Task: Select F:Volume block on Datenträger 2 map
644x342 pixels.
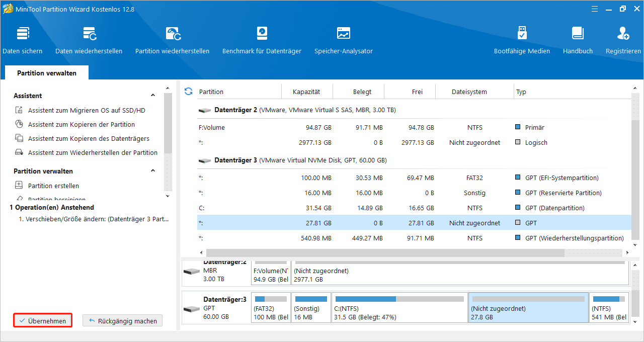Action: [x=271, y=274]
